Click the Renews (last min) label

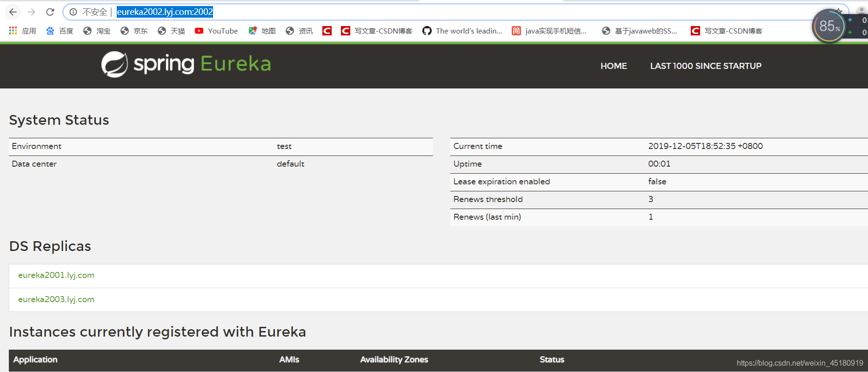coord(487,217)
